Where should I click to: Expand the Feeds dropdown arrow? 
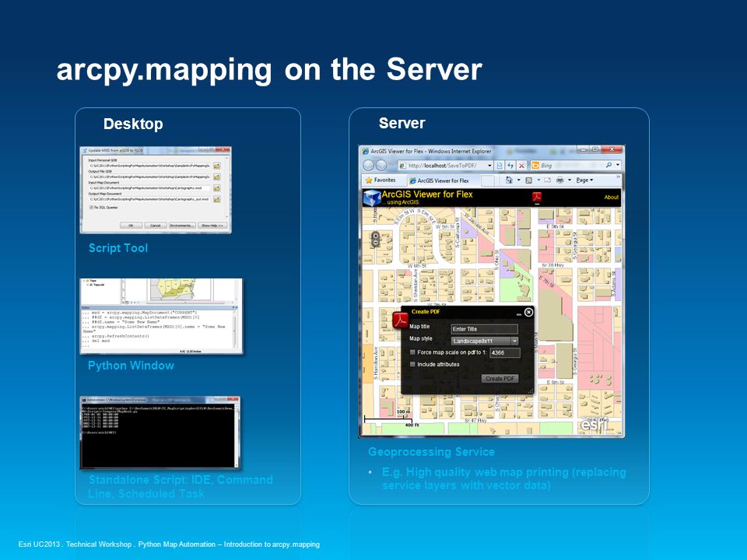pos(538,180)
